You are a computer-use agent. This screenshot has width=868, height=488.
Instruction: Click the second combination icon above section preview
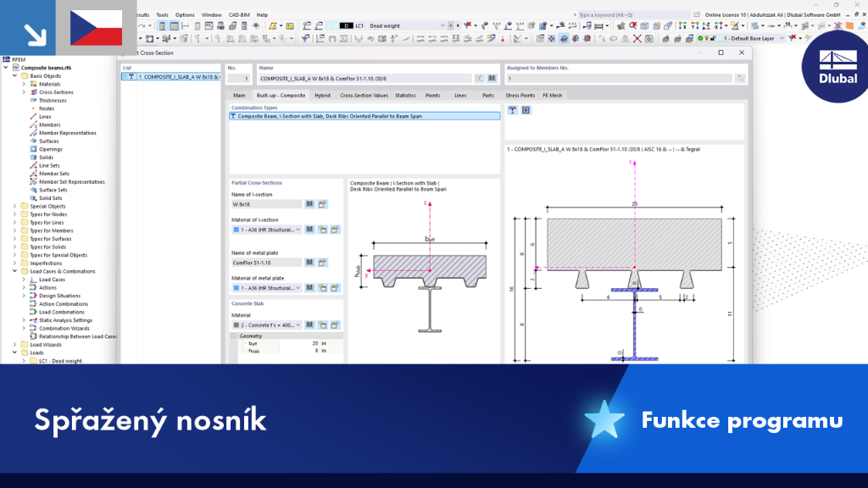(x=526, y=110)
